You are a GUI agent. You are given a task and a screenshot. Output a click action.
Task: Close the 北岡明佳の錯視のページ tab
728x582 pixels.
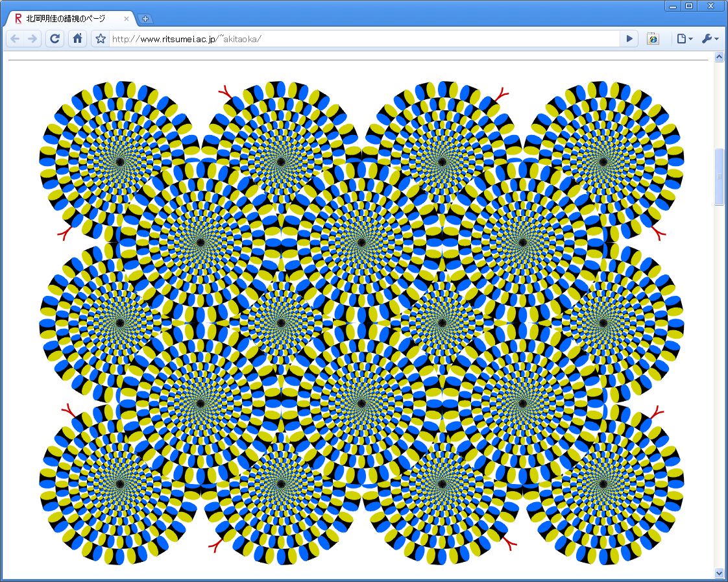click(127, 19)
